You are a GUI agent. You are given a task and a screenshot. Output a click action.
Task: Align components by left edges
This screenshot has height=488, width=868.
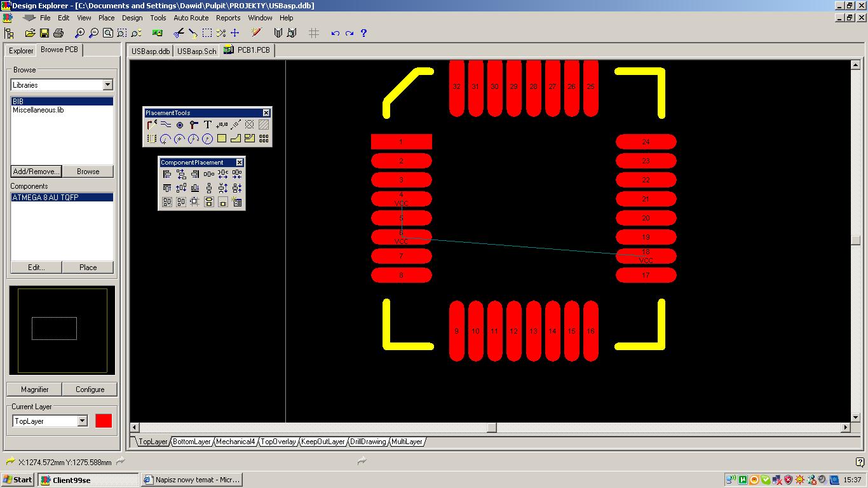click(x=167, y=174)
